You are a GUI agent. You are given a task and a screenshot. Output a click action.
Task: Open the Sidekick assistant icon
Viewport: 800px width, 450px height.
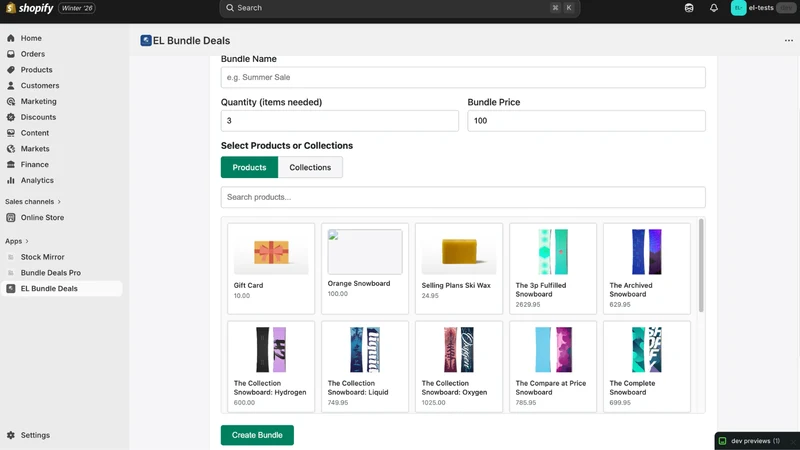point(689,8)
